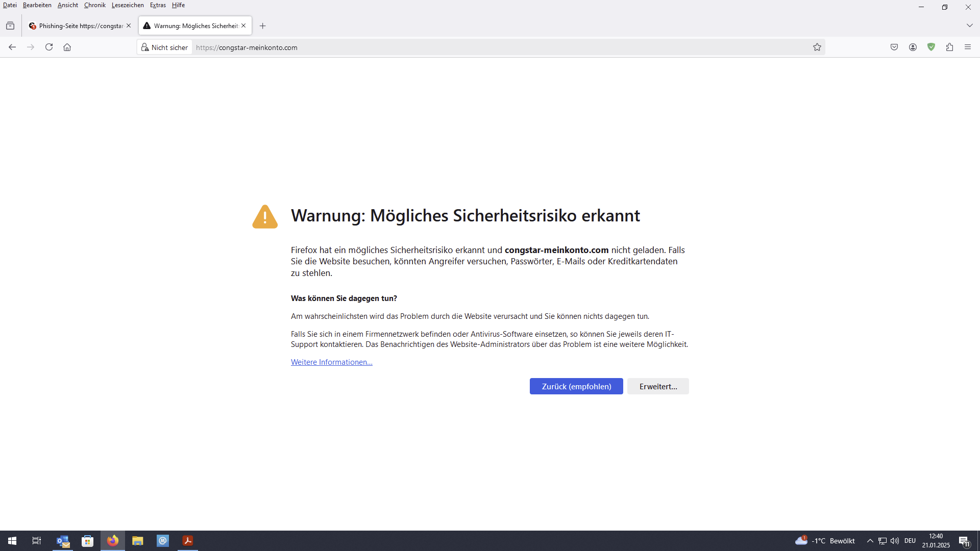Show hidden system tray icons chevron

(x=870, y=541)
